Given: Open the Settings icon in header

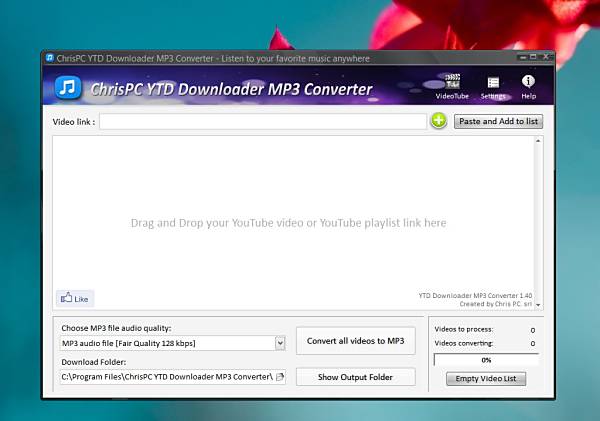Looking at the screenshot, I should 493,88.
